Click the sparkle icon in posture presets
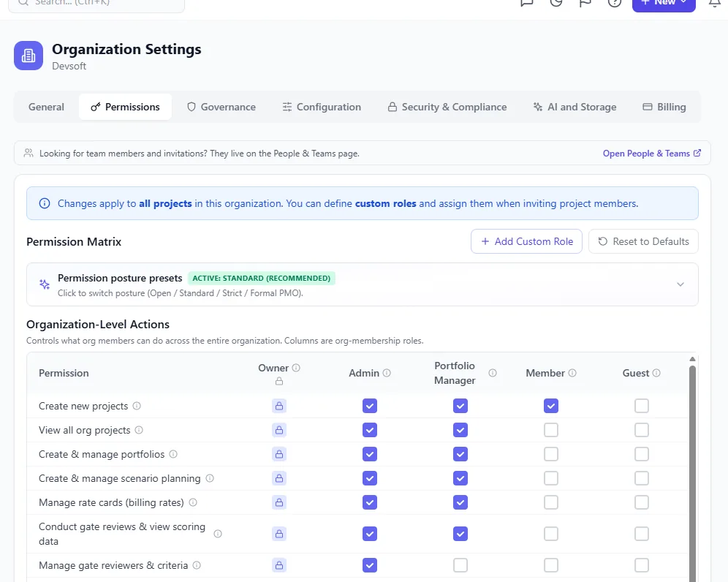The height and width of the screenshot is (582, 728). (x=45, y=284)
